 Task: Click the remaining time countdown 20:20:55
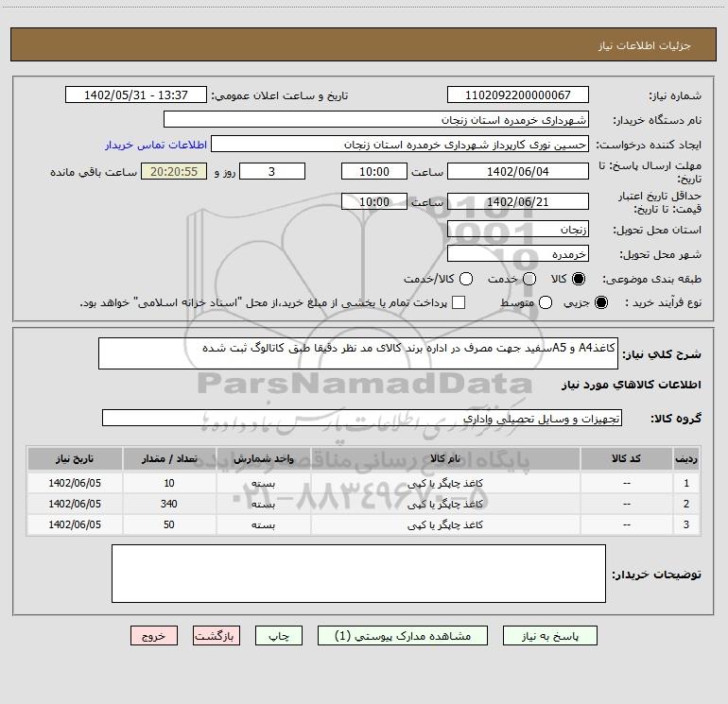[x=174, y=171]
